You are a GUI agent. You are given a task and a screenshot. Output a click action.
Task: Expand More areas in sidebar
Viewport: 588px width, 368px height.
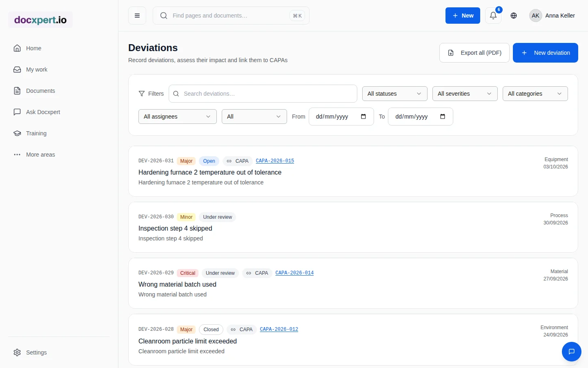point(59,155)
